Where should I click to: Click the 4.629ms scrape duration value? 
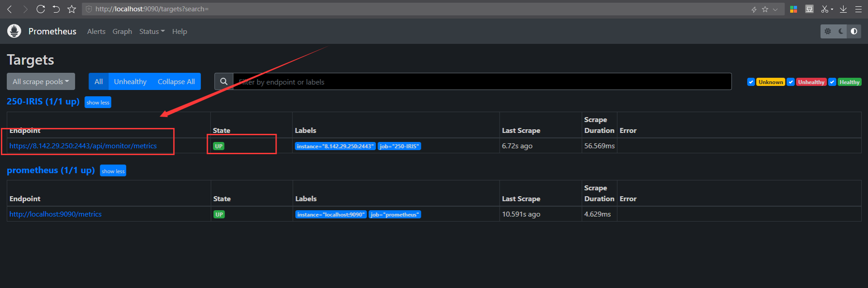597,214
